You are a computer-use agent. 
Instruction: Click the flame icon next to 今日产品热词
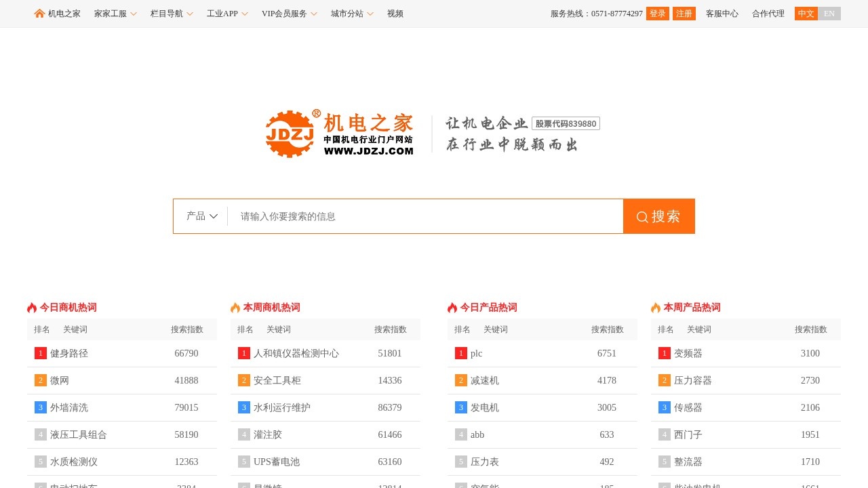pyautogui.click(x=451, y=307)
